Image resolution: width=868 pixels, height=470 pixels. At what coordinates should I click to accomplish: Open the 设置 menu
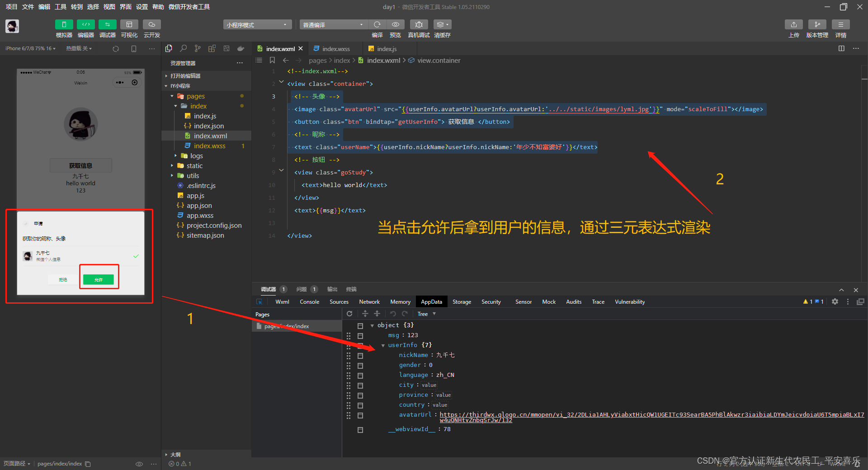[142, 7]
